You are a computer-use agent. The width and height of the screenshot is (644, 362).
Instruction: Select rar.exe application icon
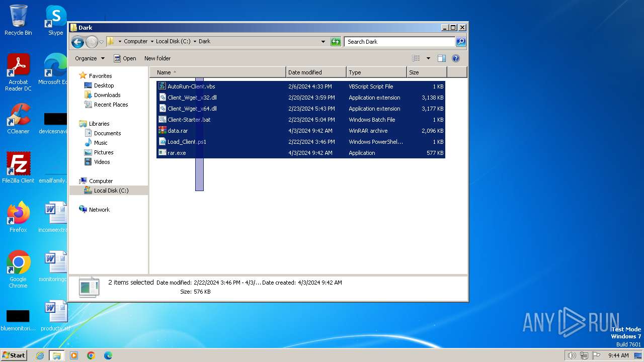tap(162, 153)
